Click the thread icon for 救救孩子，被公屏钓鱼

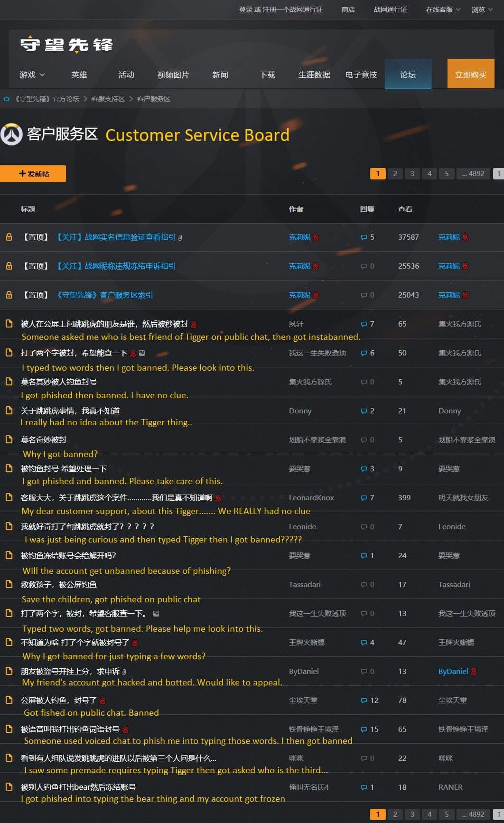pyautogui.click(x=9, y=584)
